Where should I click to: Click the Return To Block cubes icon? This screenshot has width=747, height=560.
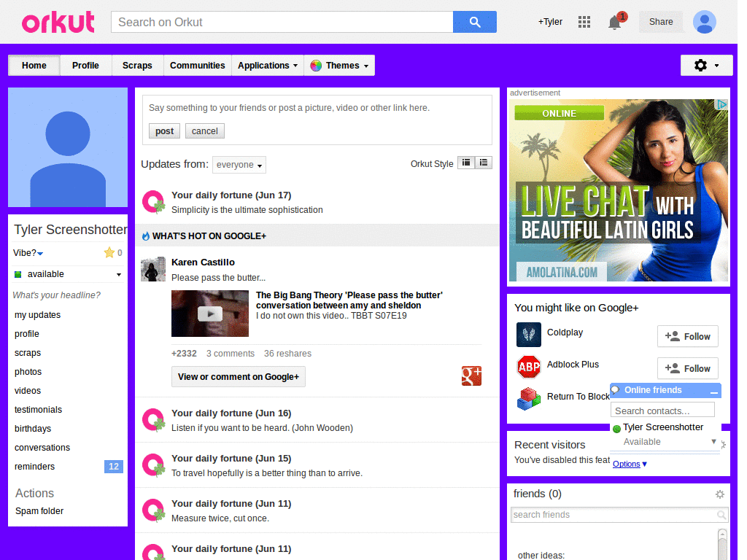click(528, 399)
